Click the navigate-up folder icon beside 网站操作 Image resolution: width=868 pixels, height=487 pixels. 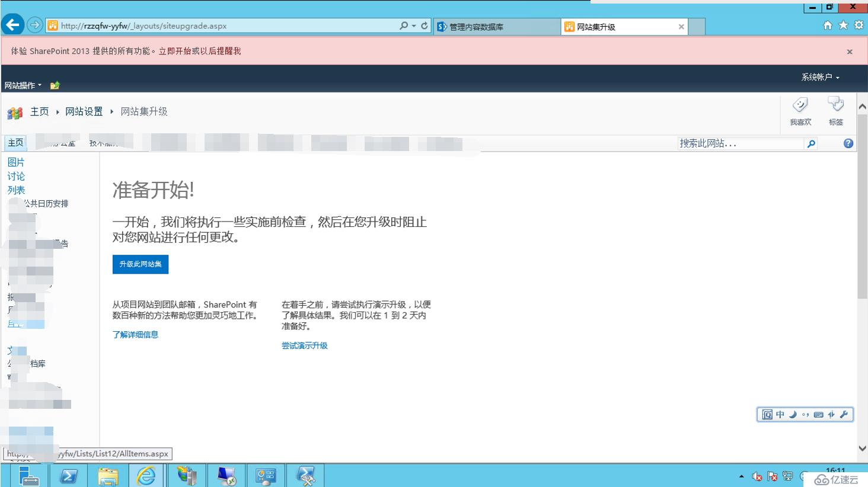(x=55, y=85)
